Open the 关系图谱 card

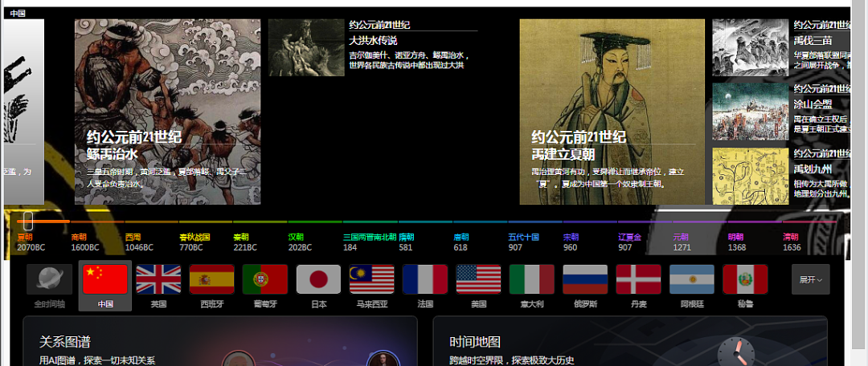point(219,341)
